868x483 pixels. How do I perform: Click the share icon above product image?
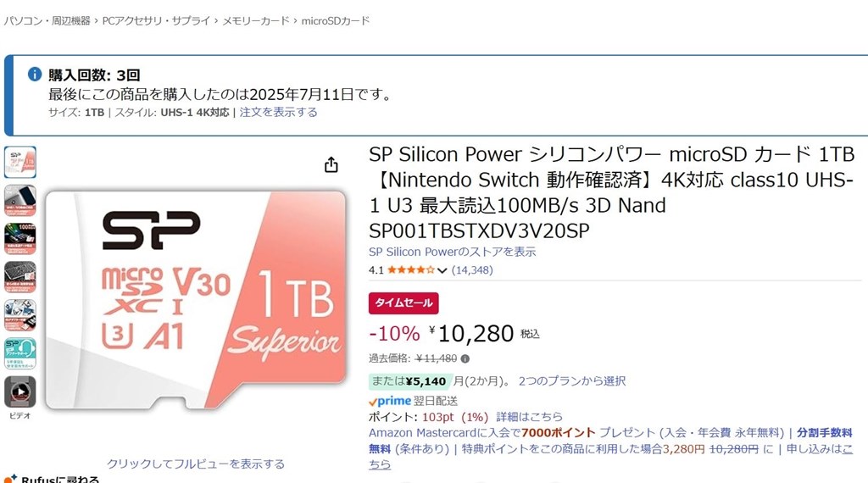click(331, 164)
